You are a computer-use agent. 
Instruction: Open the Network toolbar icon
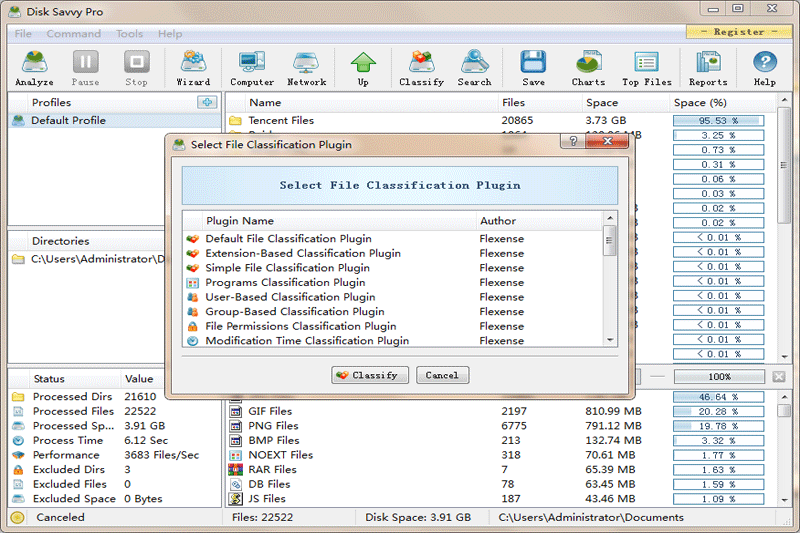[x=306, y=68]
